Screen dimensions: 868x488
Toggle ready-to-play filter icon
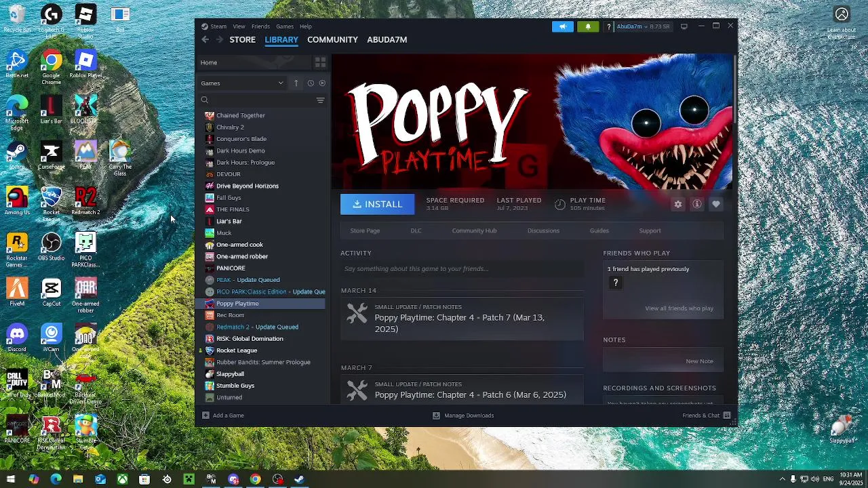coord(322,83)
